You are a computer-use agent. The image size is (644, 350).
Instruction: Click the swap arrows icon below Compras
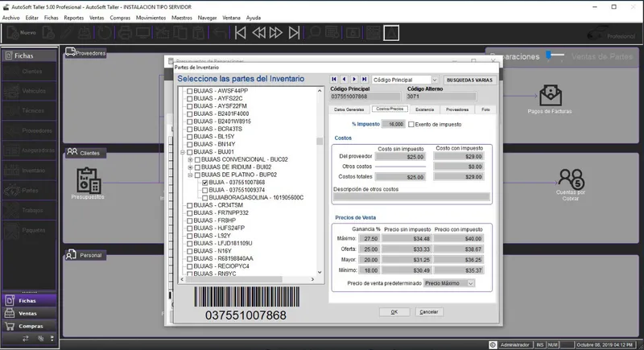pyautogui.click(x=26, y=339)
